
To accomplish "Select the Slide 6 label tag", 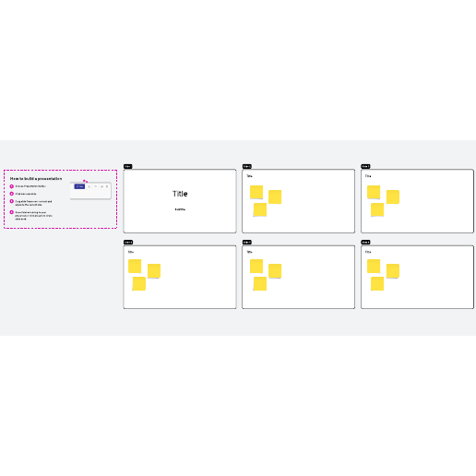I will [x=365, y=243].
